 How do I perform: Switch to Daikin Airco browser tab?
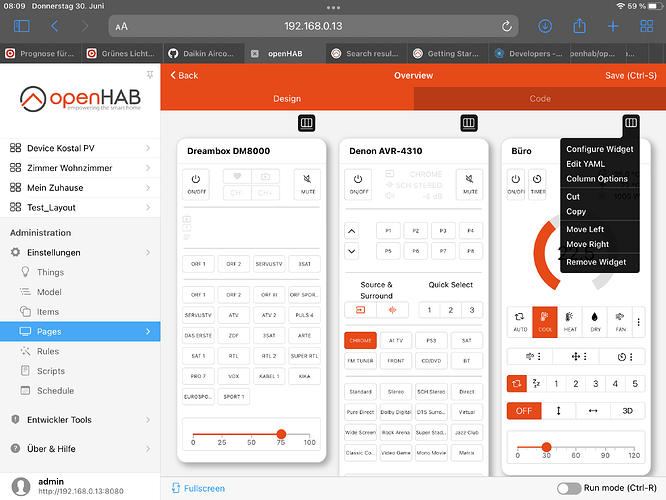pyautogui.click(x=203, y=54)
